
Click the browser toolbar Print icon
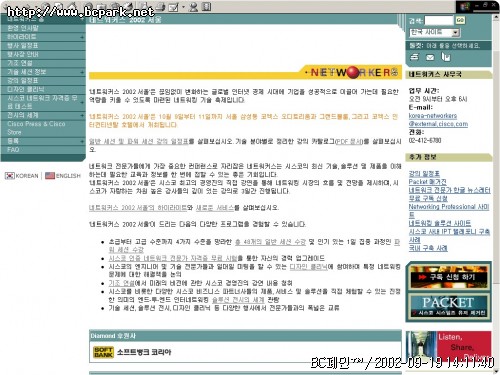pyautogui.click(x=161, y=6)
